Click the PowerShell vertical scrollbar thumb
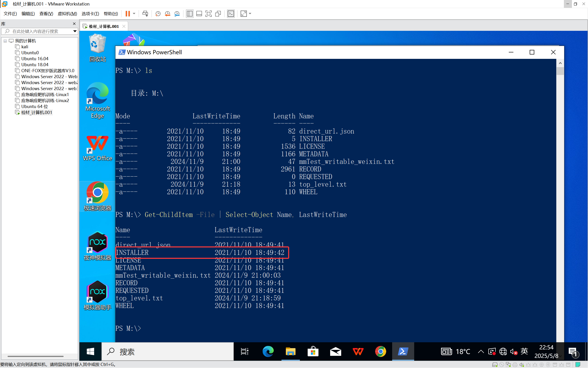The width and height of the screenshot is (588, 368). [x=560, y=71]
